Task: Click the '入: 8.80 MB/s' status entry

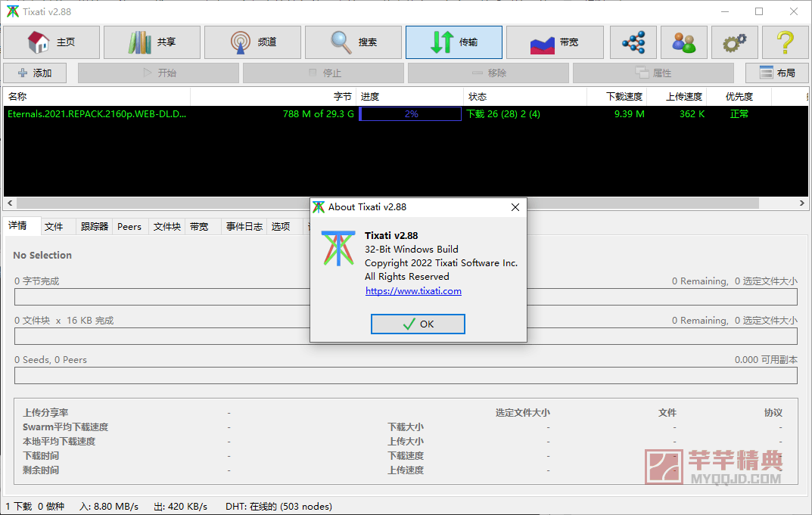Action: pyautogui.click(x=109, y=506)
